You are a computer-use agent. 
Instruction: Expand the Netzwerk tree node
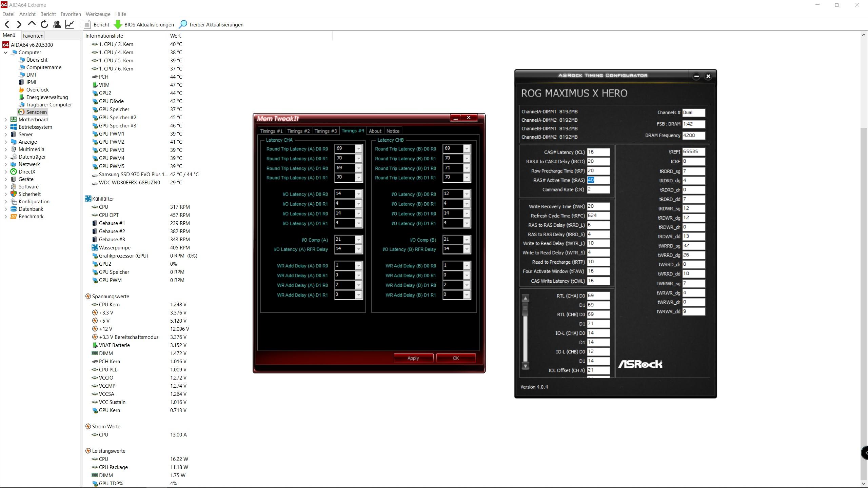click(5, 164)
